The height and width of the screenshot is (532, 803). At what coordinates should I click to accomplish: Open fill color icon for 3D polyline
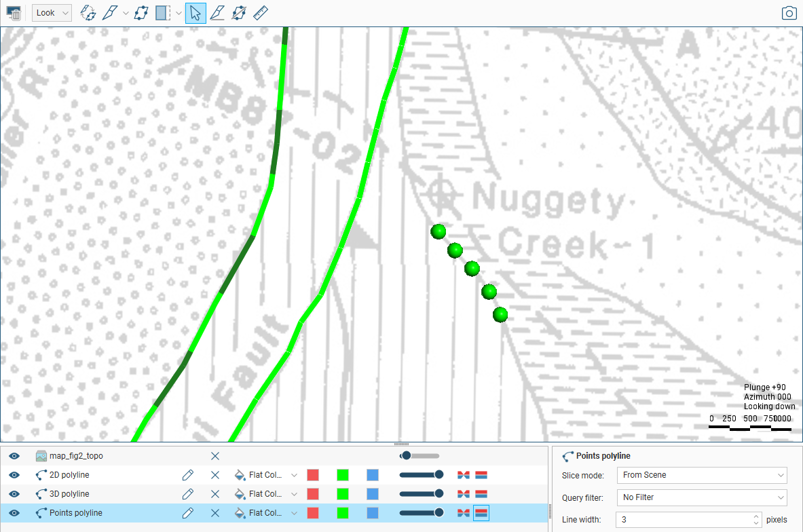(240, 494)
